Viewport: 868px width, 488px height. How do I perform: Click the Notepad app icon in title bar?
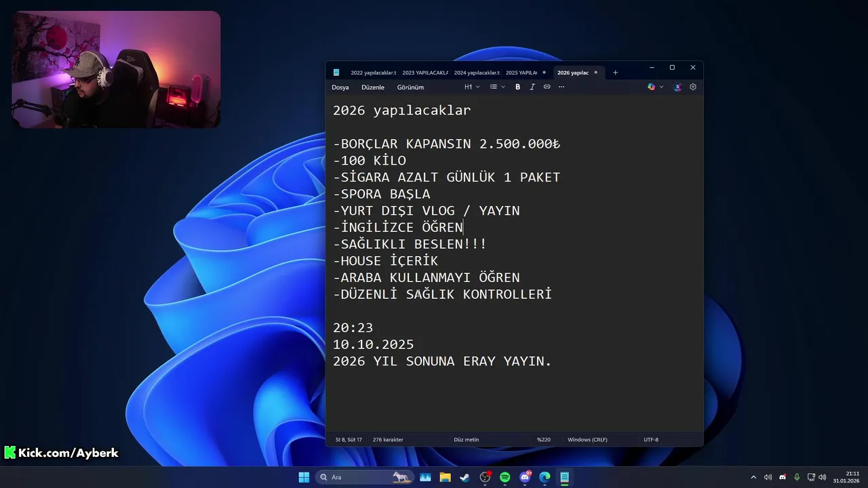336,73
